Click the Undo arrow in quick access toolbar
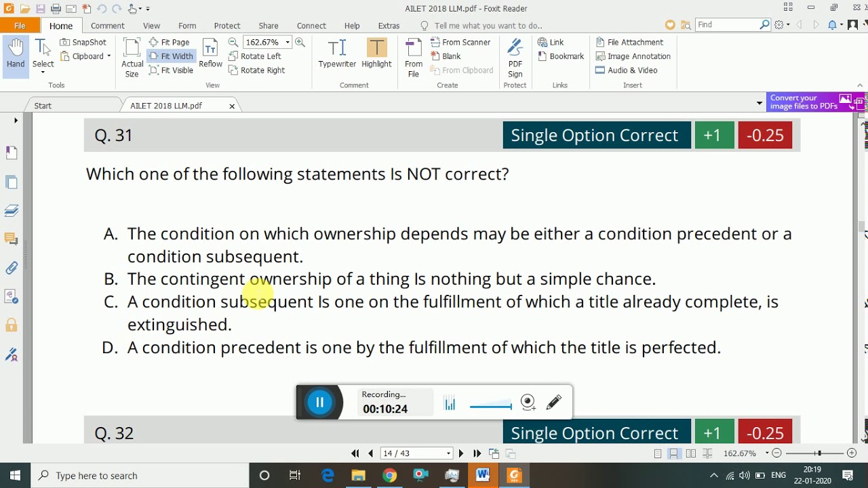 point(101,9)
